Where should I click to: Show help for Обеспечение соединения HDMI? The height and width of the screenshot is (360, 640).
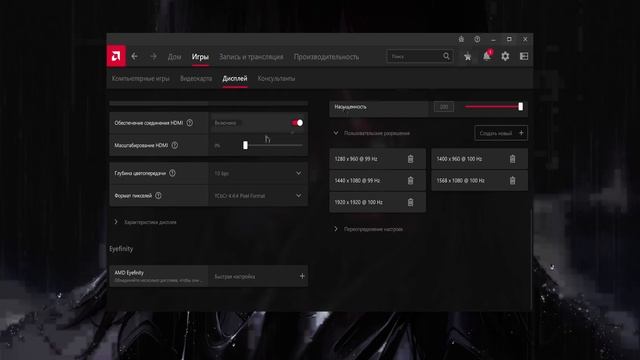190,123
